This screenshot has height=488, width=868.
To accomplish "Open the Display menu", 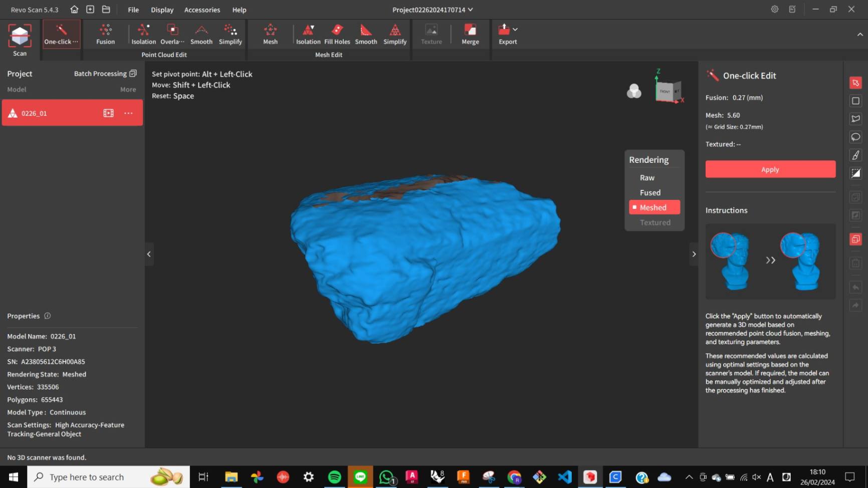I will pyautogui.click(x=162, y=10).
